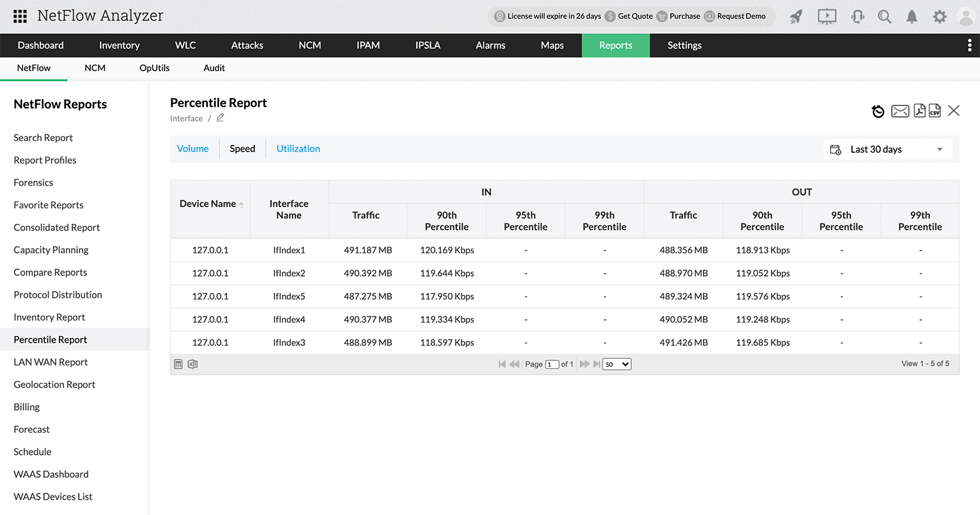Screen dimensions: 980x515
Task: Export the report as PDF
Action: point(919,111)
